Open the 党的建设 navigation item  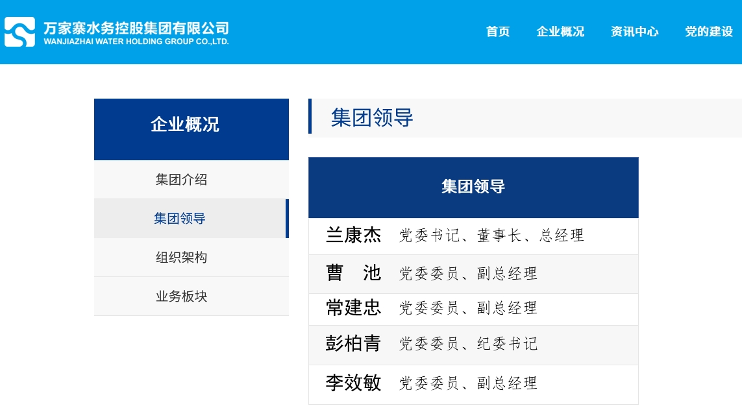pos(708,32)
